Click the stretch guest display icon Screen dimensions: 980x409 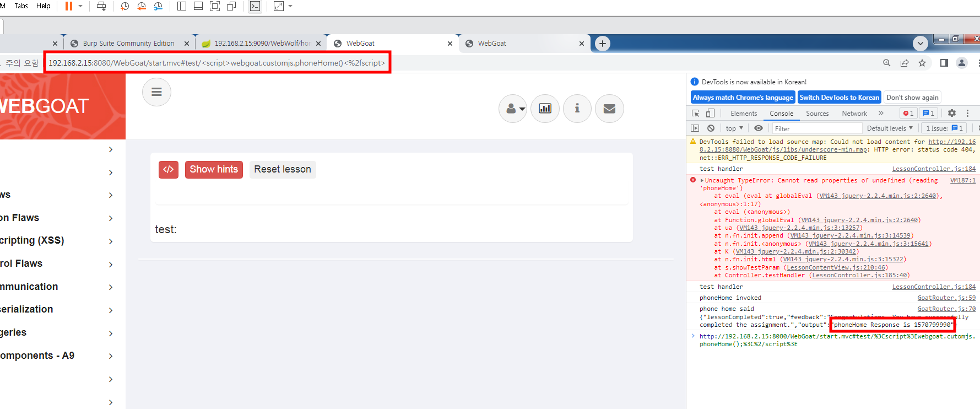tap(279, 6)
